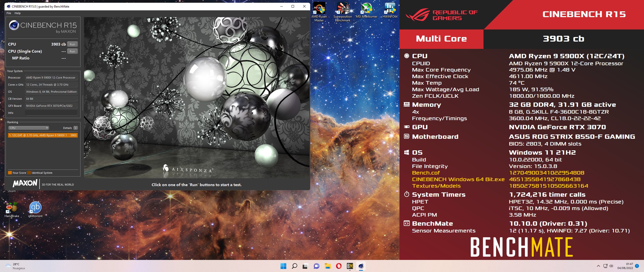
Task: Click the Motherboard icon in BenchMate panel
Action: tap(407, 137)
